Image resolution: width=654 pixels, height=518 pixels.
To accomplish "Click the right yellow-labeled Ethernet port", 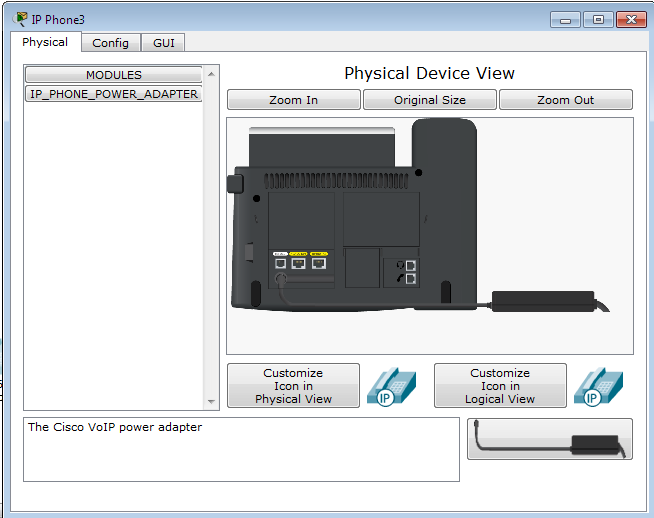I will click(319, 263).
